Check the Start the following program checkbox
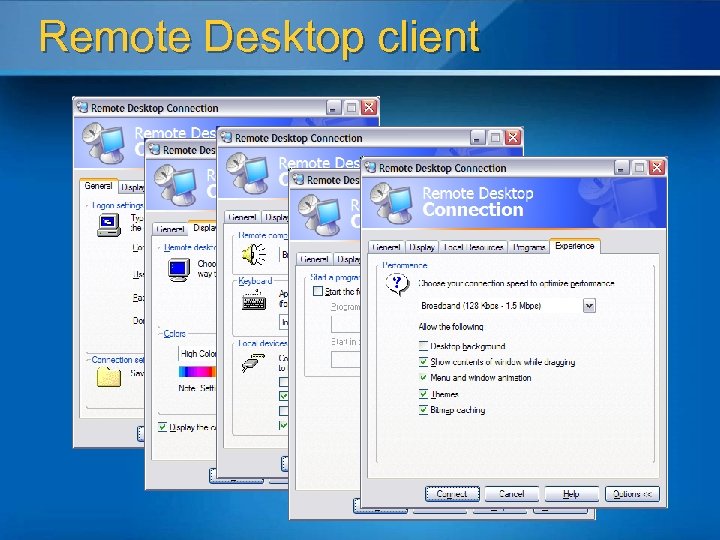Viewport: 720px width, 540px height. click(318, 291)
